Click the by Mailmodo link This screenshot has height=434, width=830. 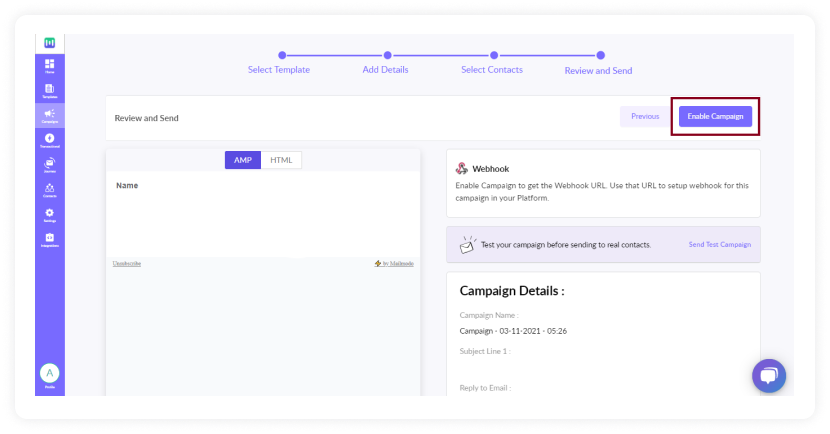pyautogui.click(x=394, y=263)
